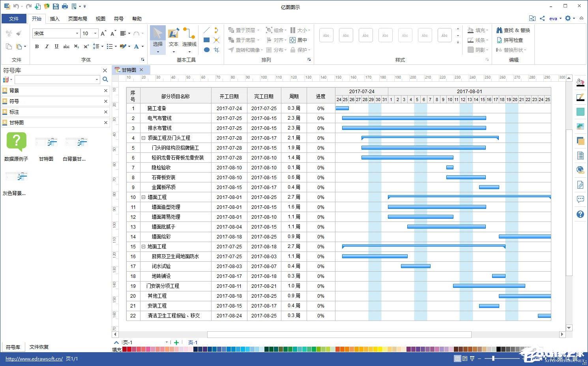Select the 选择 pointer tool
Viewport: 588px width, 366px height.
coord(158,39)
